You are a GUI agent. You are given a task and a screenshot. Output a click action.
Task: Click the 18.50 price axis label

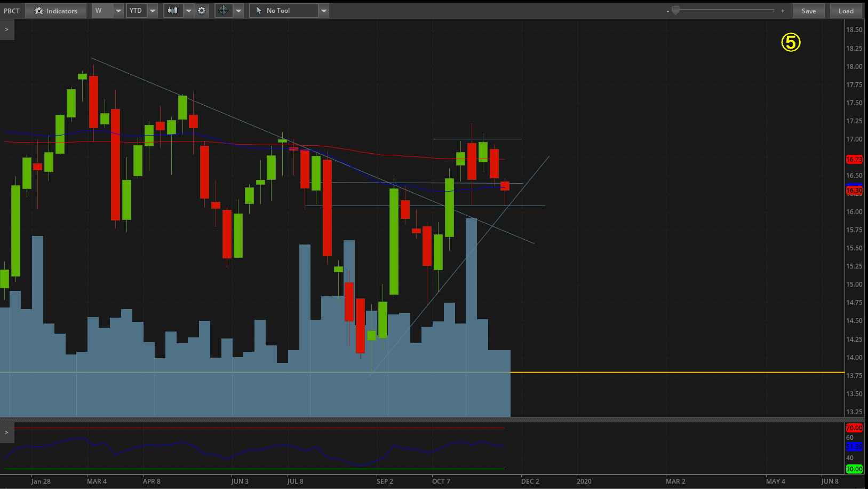(x=854, y=30)
